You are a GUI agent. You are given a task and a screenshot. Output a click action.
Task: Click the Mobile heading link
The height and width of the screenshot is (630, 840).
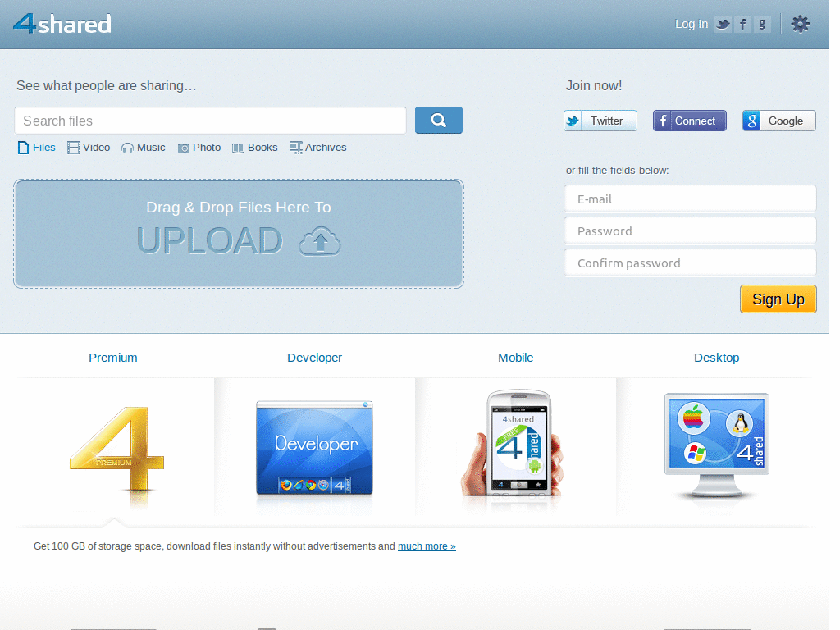point(515,358)
